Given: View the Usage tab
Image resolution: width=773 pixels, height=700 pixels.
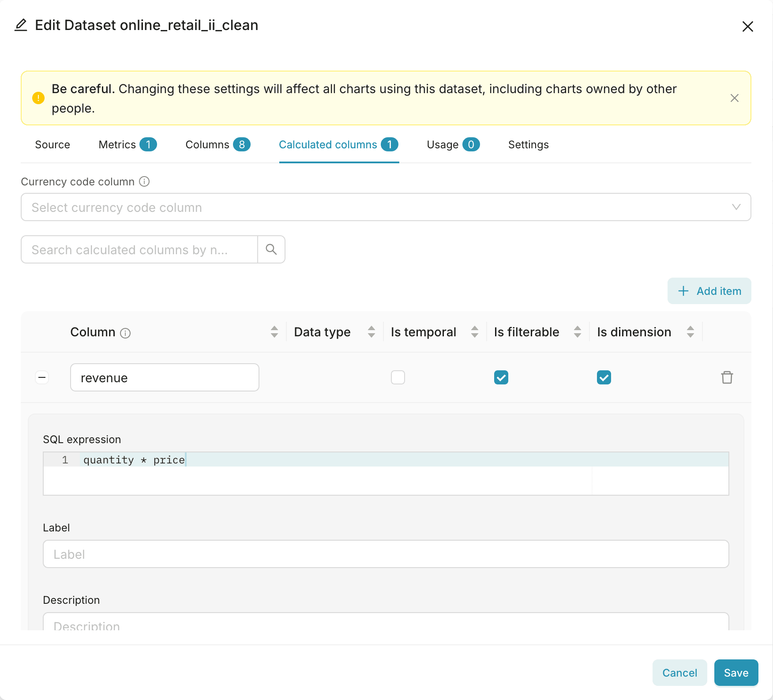Looking at the screenshot, I should click(453, 145).
